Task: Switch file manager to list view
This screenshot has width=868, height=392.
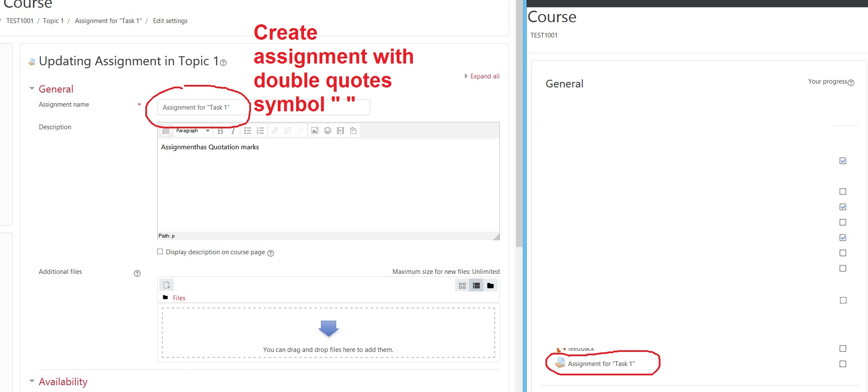Action: 476,286
